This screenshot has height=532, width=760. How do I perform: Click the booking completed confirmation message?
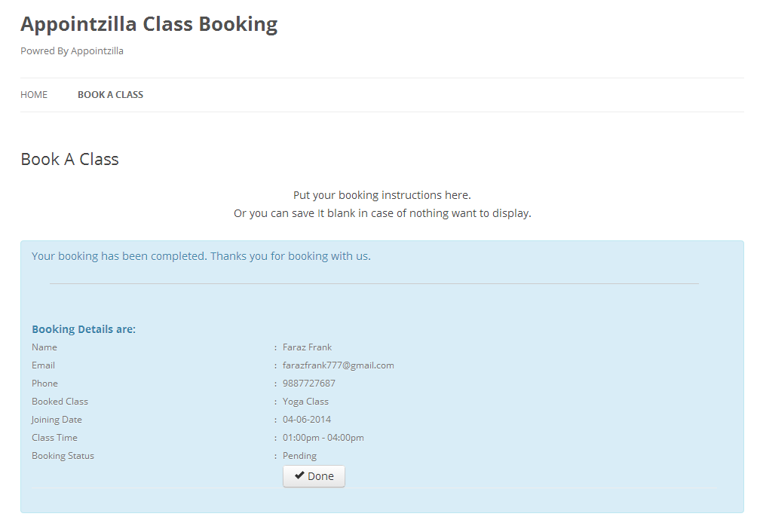tap(201, 256)
